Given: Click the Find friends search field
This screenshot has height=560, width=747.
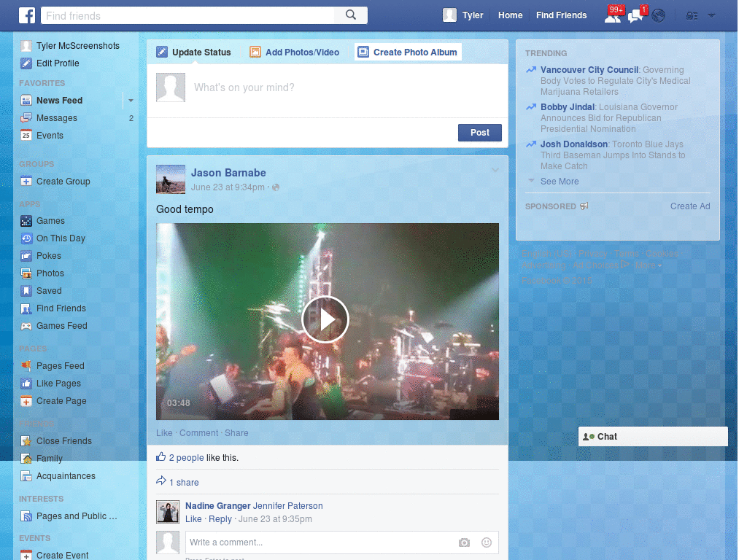Looking at the screenshot, I should point(188,15).
